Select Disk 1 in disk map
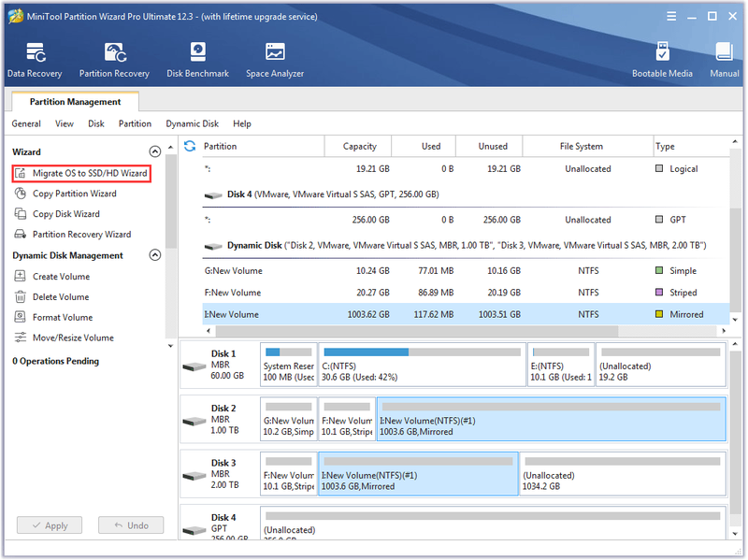 [220, 366]
